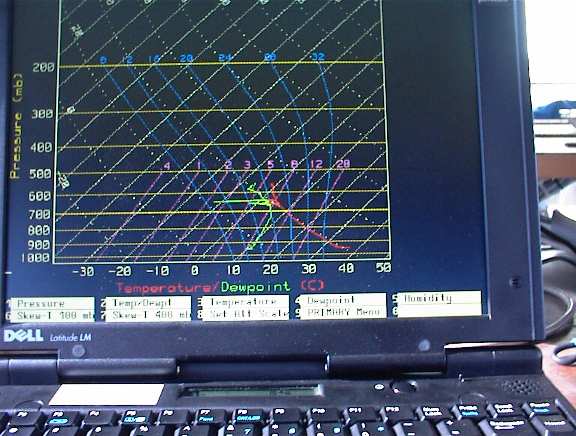Click the 500 mb pressure axis label
576x436 pixels.
(x=40, y=174)
